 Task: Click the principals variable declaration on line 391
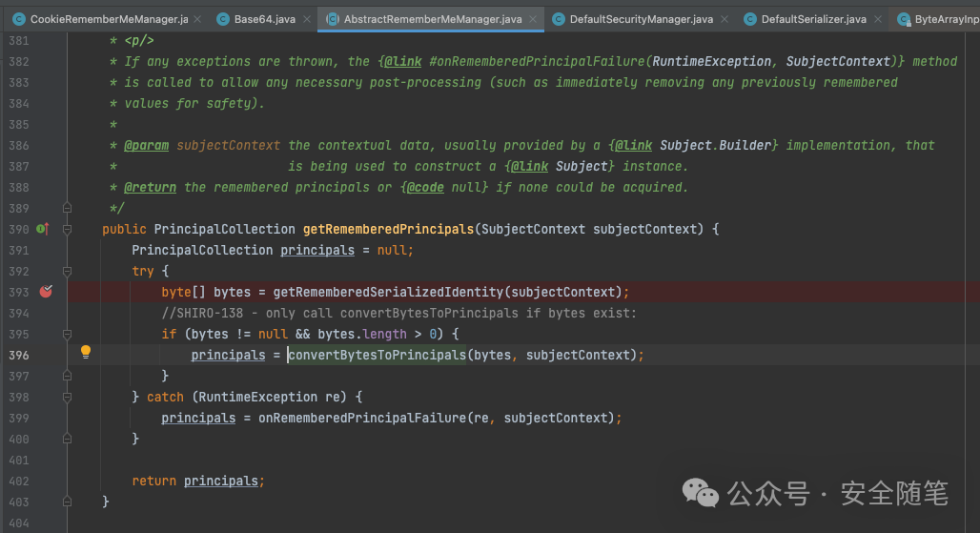pos(316,250)
